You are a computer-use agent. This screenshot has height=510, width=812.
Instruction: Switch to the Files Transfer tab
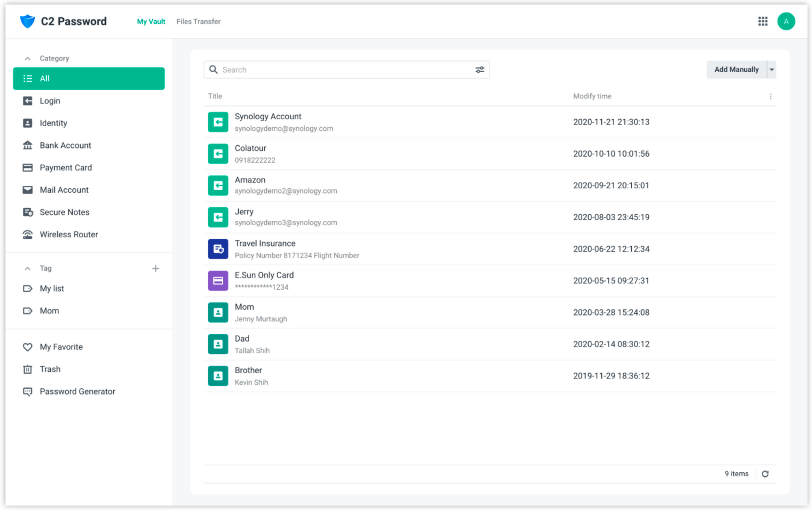(x=199, y=22)
